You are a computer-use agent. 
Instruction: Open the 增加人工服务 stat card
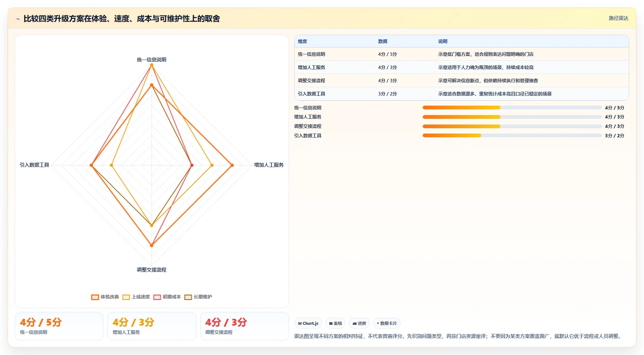152,326
